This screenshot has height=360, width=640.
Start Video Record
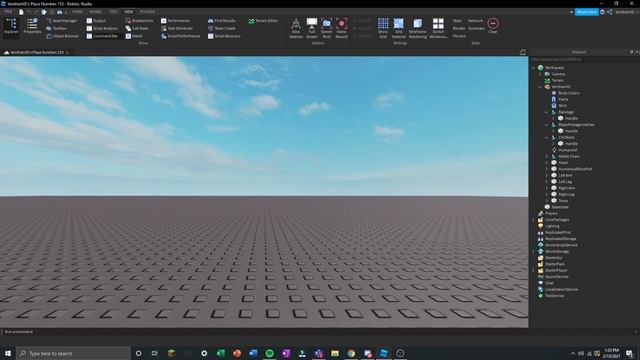[x=342, y=28]
